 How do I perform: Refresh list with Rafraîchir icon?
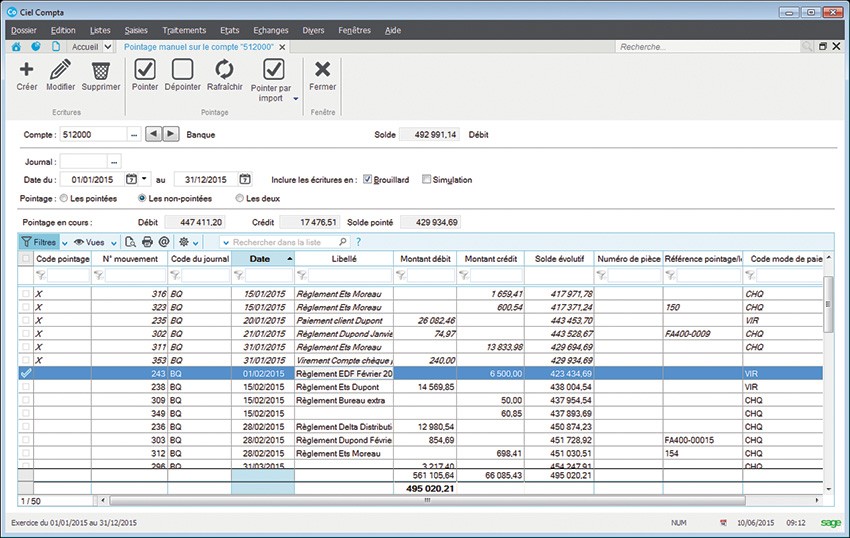click(224, 69)
